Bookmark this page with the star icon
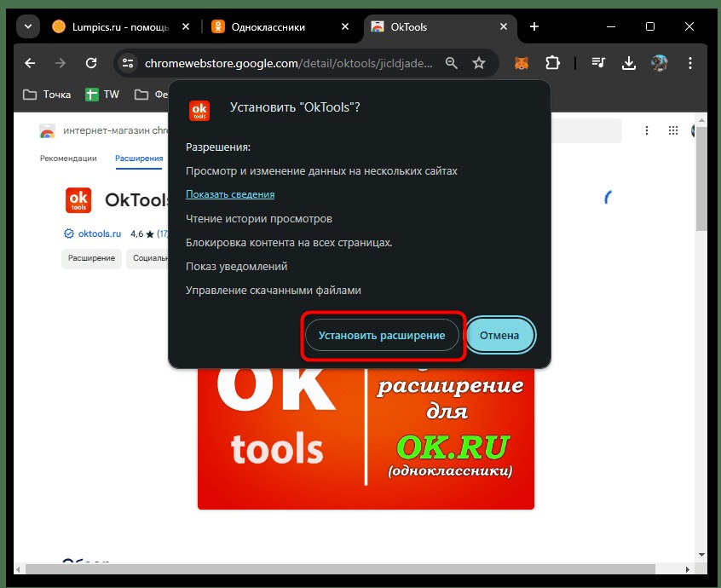This screenshot has width=721, height=588. click(x=479, y=63)
